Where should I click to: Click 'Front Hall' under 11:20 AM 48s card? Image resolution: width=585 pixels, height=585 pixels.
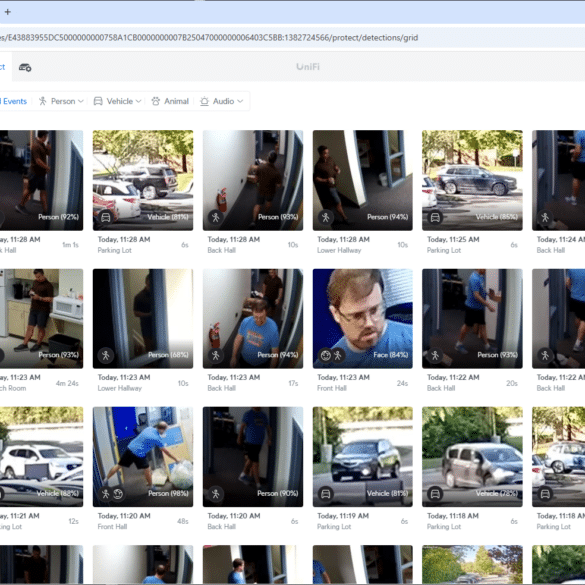(x=112, y=527)
